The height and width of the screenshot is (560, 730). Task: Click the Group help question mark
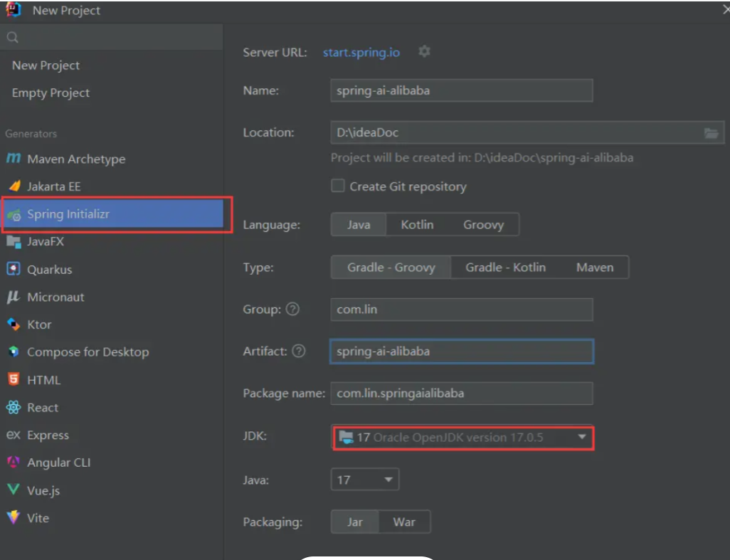click(292, 309)
